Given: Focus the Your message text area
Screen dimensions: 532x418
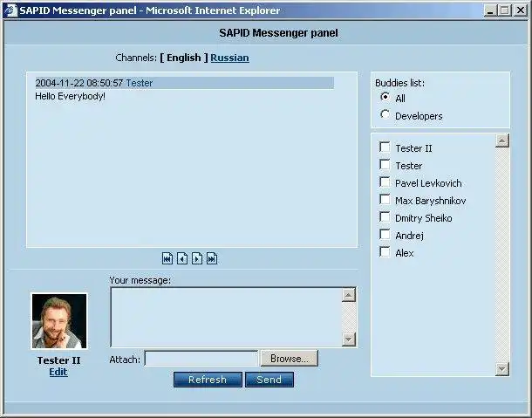Looking at the screenshot, I should pos(226,317).
